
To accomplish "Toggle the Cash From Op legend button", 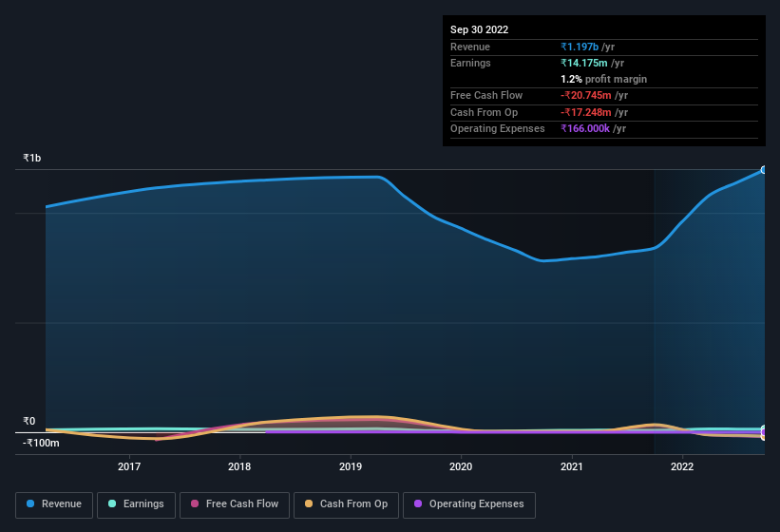I will point(346,504).
